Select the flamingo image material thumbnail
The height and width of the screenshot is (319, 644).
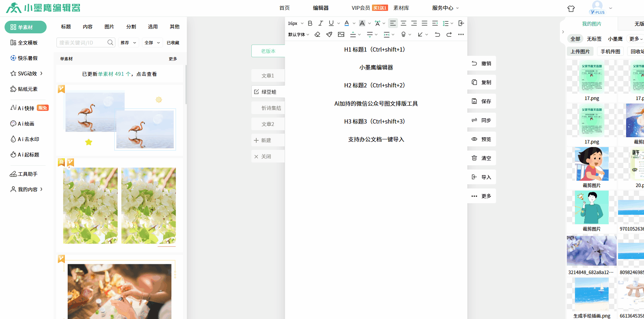[x=119, y=120]
